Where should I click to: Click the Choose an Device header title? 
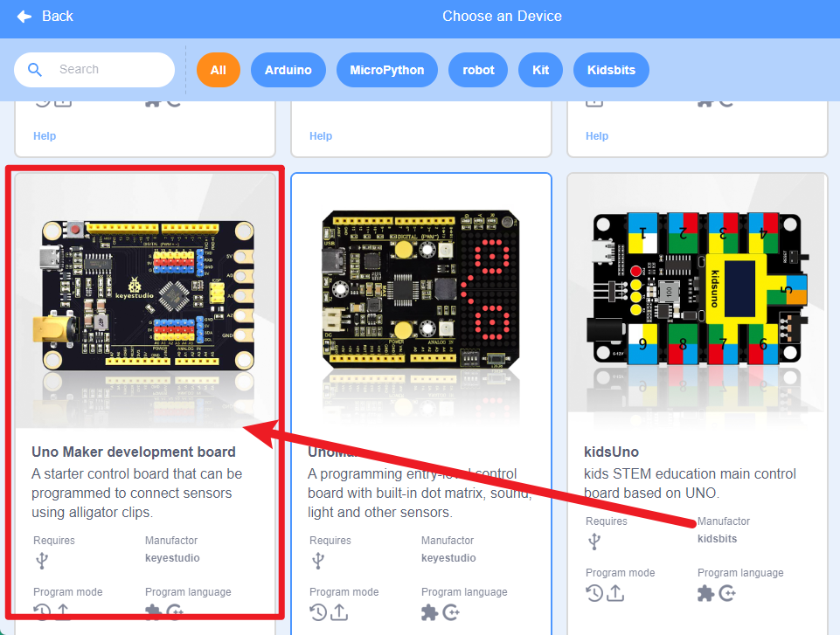(x=502, y=16)
